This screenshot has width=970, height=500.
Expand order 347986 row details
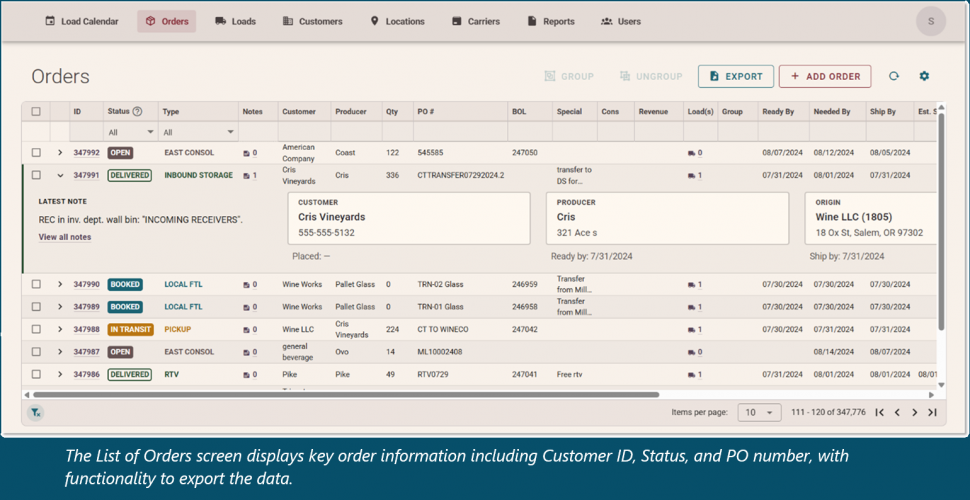pos(60,374)
